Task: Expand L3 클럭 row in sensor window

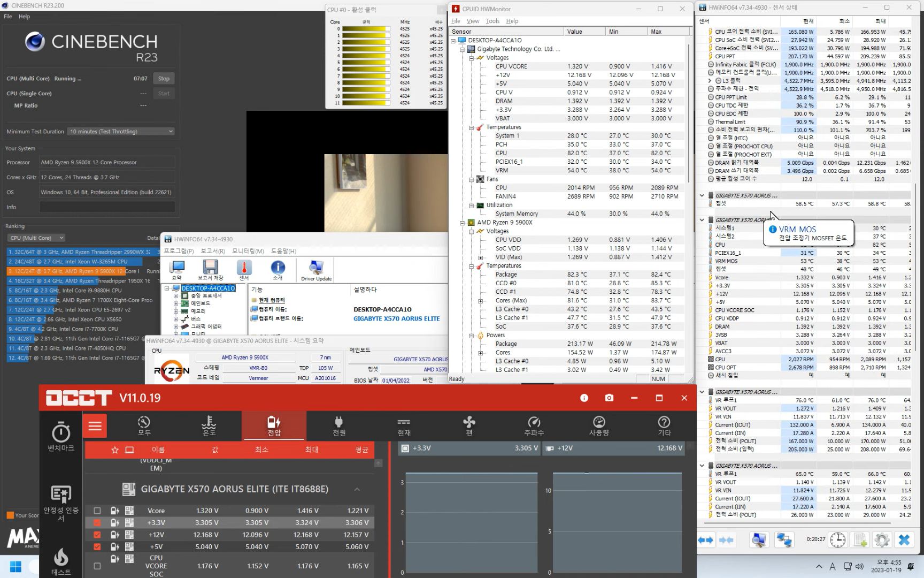Action: click(710, 81)
